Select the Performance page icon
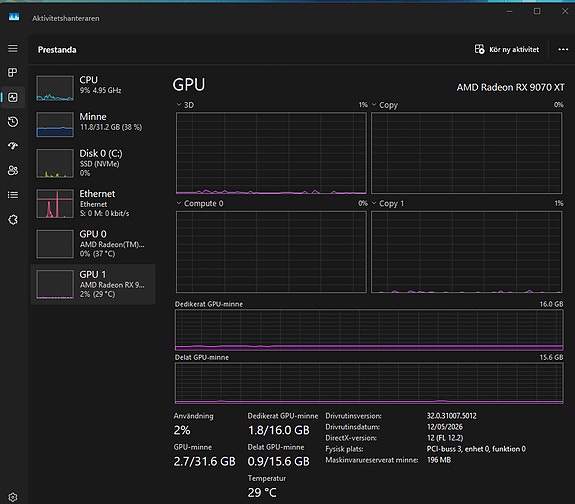 [x=13, y=97]
